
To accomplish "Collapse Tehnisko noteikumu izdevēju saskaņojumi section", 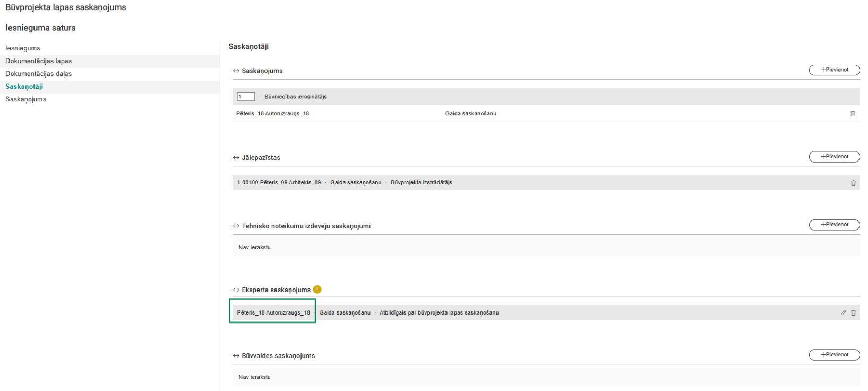I will point(236,226).
